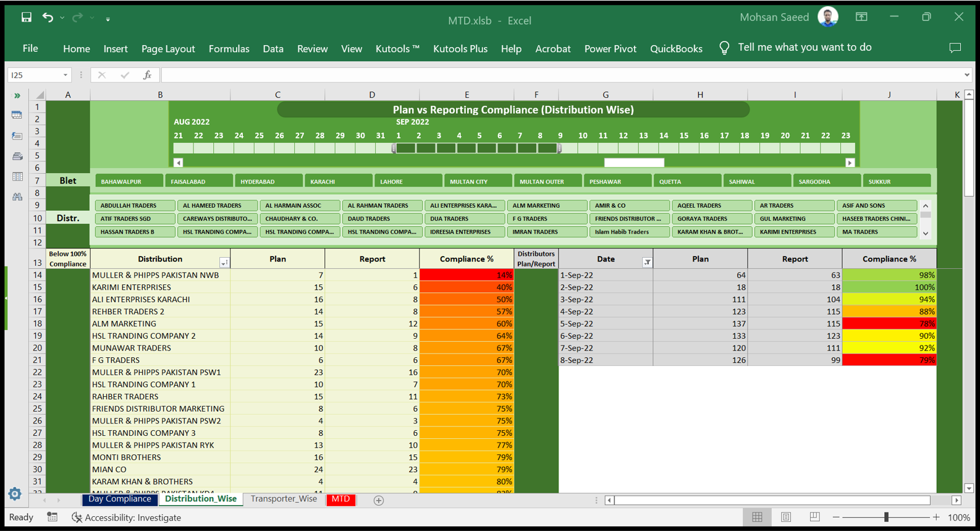This screenshot has width=980, height=531.
Task: Add a new sheet with plus icon
Action: [379, 500]
